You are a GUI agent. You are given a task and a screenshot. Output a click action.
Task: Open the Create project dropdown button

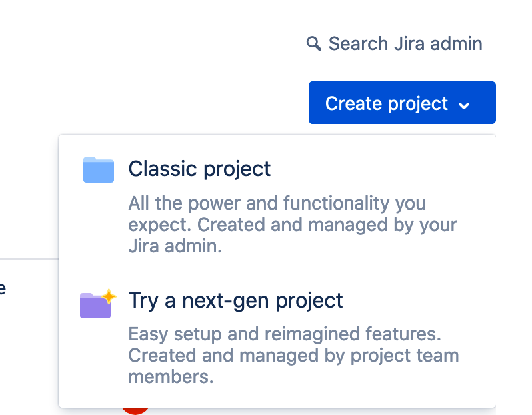(402, 103)
